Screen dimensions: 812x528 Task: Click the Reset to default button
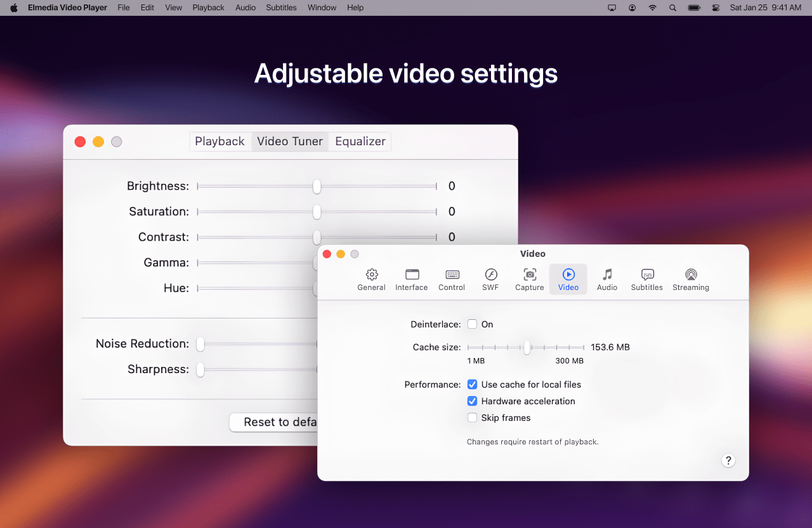coord(273,423)
